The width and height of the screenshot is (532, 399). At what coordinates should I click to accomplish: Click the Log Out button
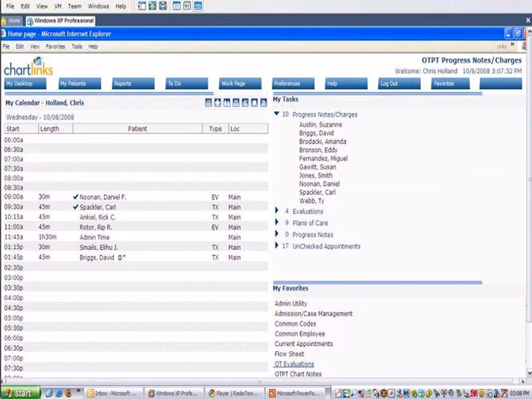[400, 84]
